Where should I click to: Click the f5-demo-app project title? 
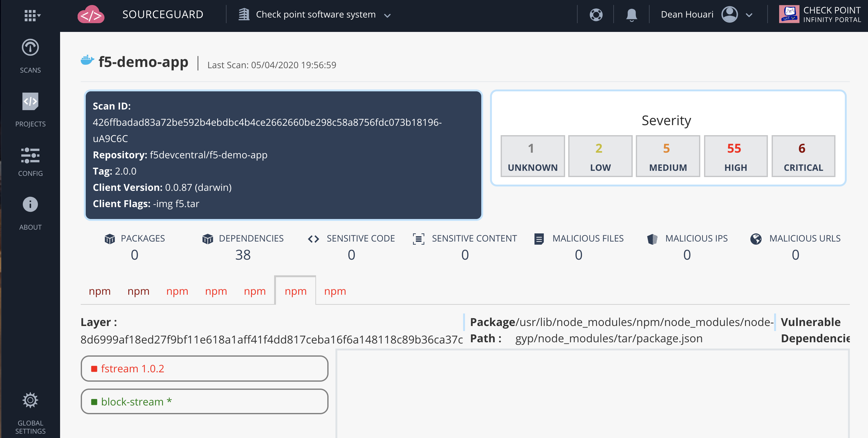143,62
